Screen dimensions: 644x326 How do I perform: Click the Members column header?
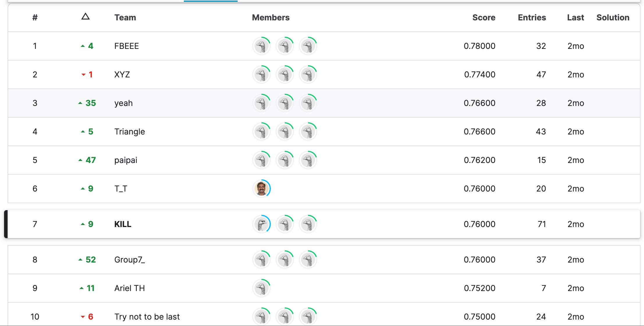tap(271, 17)
